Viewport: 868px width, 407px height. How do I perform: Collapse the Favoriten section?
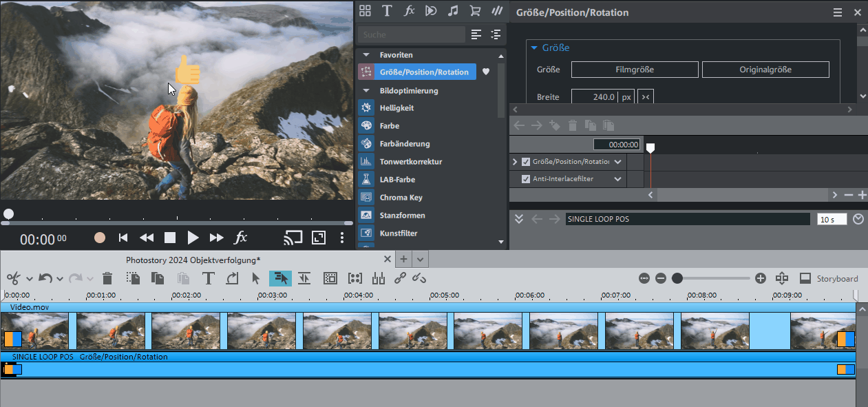(x=366, y=54)
